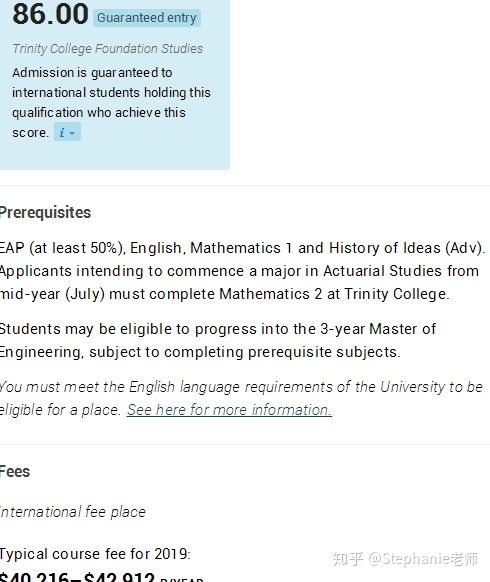The image size is (490, 582).
Task: Expand the small arrow beside info icon
Action: pyautogui.click(x=72, y=133)
